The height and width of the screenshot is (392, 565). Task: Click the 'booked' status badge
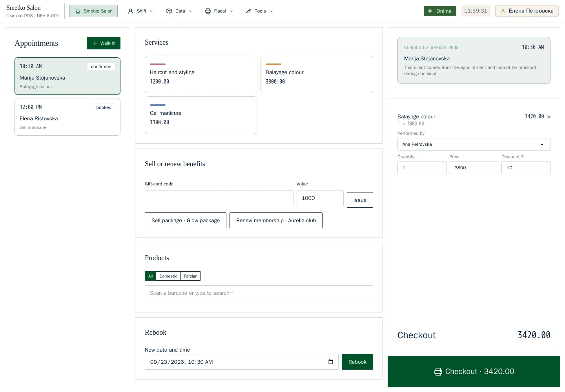(104, 107)
